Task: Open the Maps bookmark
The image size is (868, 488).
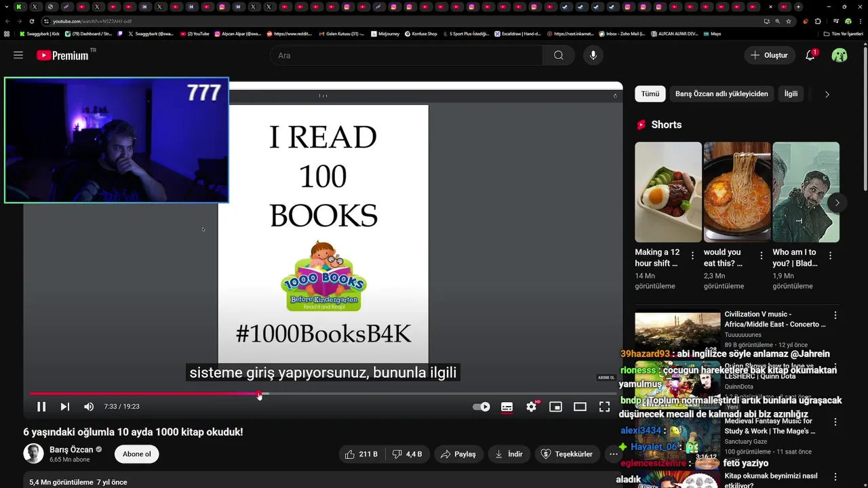Action: coord(712,33)
